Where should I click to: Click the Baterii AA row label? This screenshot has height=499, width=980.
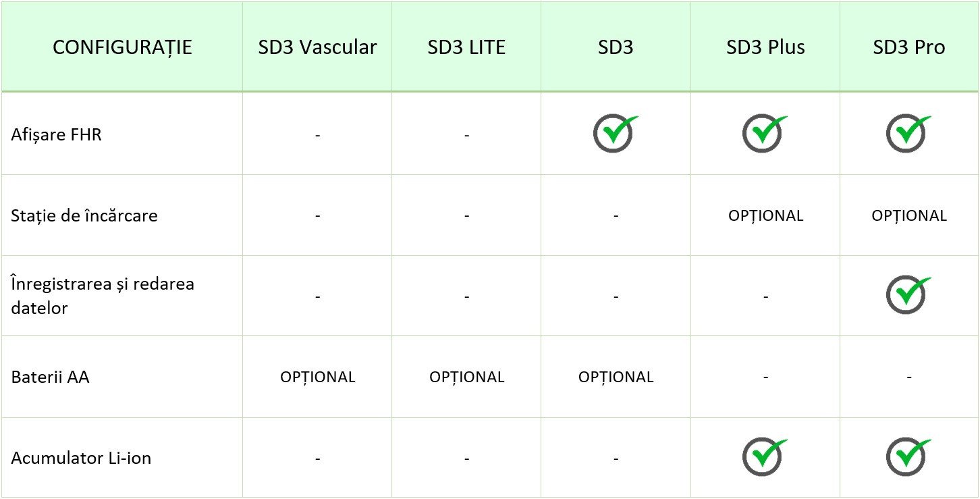pos(50,377)
